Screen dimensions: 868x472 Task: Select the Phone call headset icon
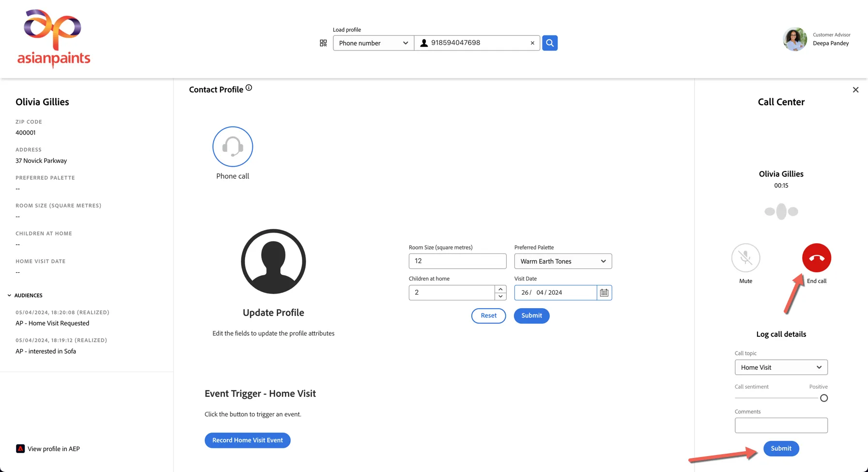click(232, 147)
